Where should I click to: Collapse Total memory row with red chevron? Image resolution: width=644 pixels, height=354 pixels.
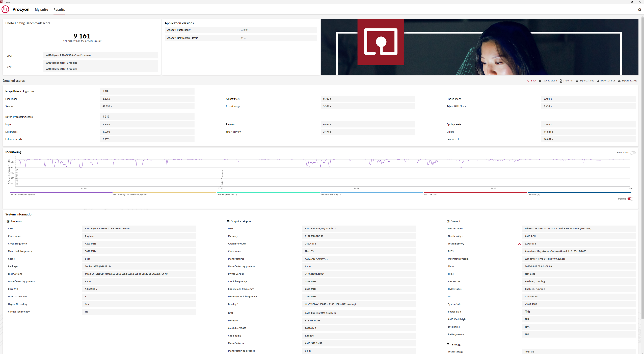click(x=519, y=244)
